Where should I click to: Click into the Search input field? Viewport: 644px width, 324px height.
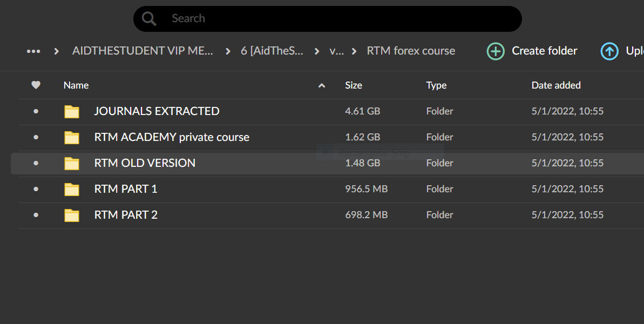click(x=335, y=19)
